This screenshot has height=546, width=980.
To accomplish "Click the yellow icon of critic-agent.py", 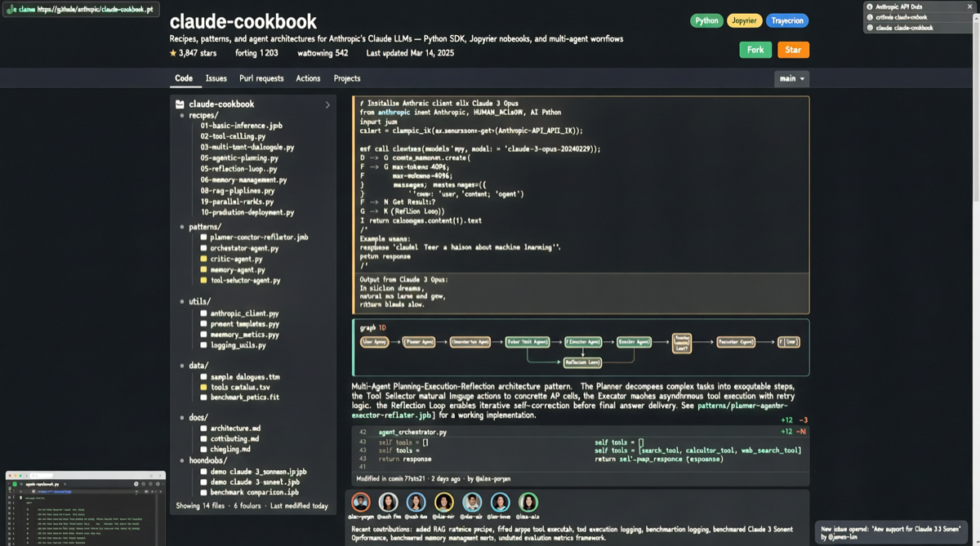I will (203, 259).
